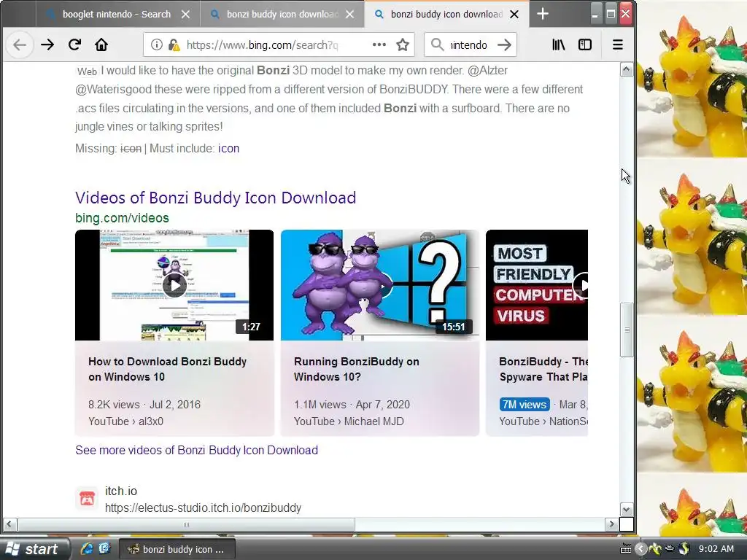Screen dimensions: 747x560
Task: Open electus-studio.itch.io/bonzibuddy URL
Action: [203, 508]
